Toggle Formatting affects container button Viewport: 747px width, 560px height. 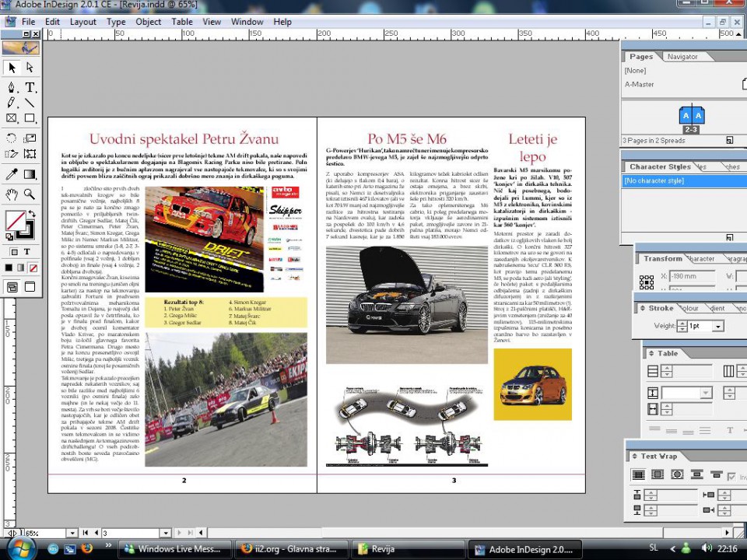pos(14,252)
